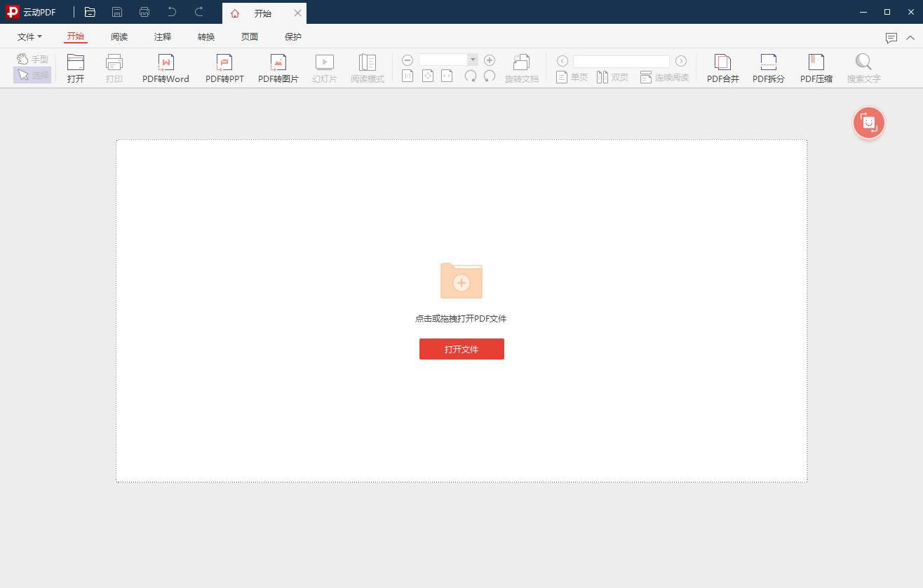
Task: Switch to 双页 double page view
Action: (x=612, y=77)
